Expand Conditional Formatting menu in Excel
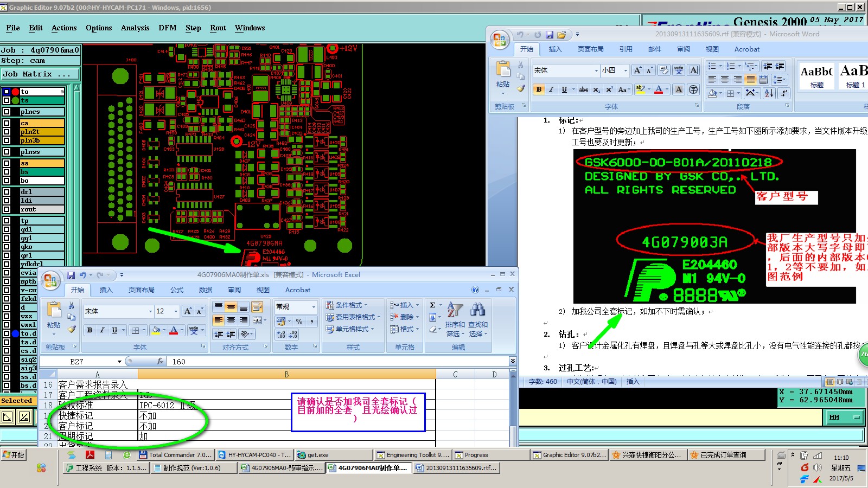The height and width of the screenshot is (488, 868). (347, 305)
